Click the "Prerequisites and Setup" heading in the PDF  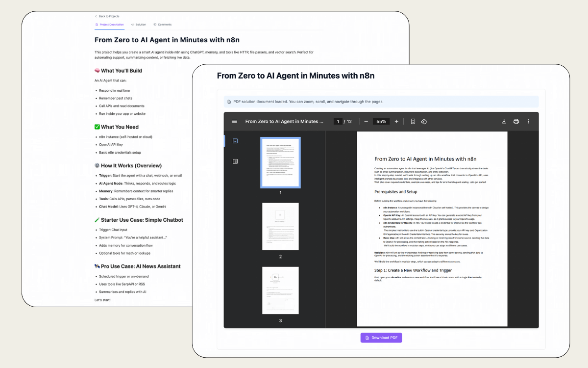click(396, 191)
